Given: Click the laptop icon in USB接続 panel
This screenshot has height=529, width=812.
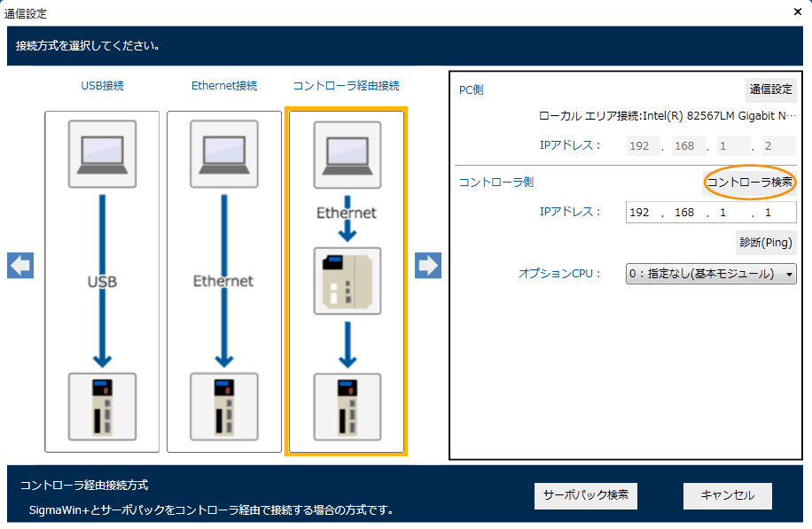Looking at the screenshot, I should (x=102, y=155).
